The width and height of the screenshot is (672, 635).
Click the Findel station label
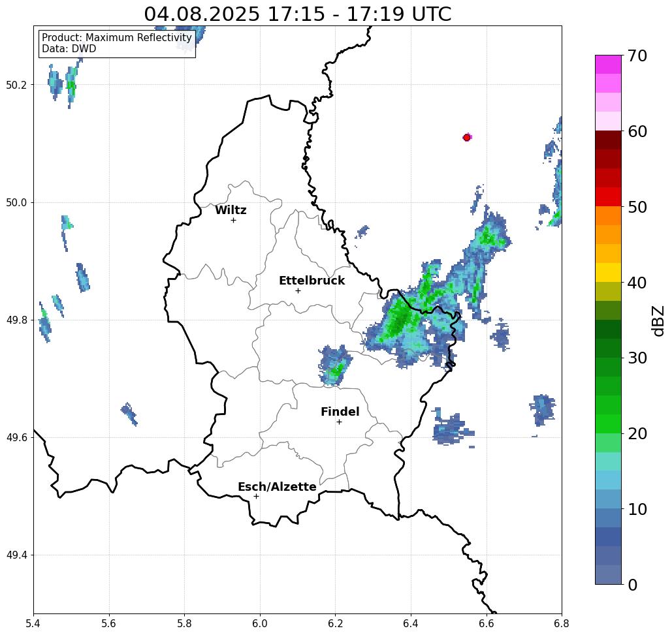coord(340,412)
